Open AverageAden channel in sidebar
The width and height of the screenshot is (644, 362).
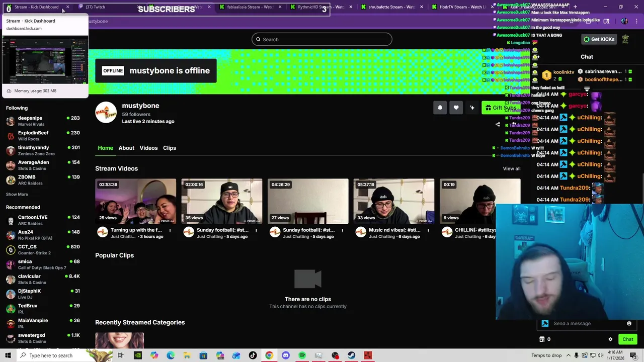coord(43,165)
